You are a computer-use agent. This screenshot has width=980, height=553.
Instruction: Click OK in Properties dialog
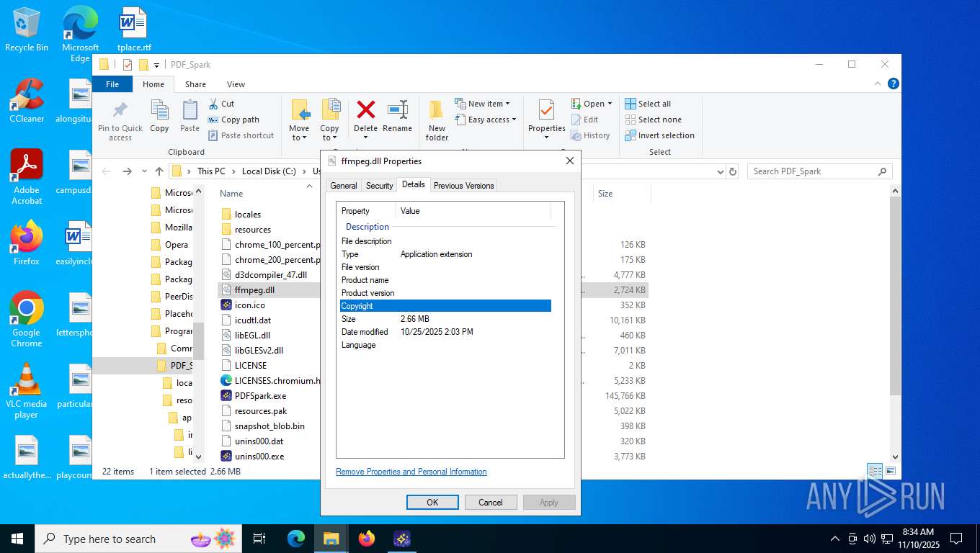coord(432,502)
